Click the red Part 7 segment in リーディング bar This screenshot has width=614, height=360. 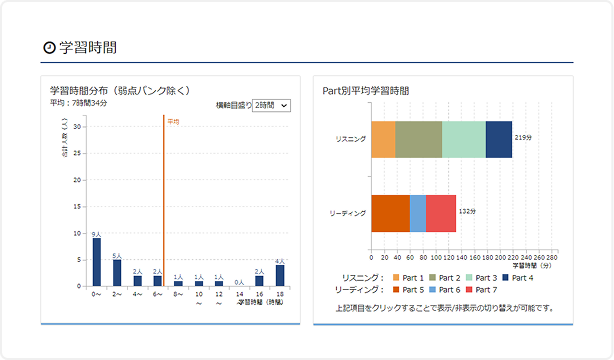441,213
